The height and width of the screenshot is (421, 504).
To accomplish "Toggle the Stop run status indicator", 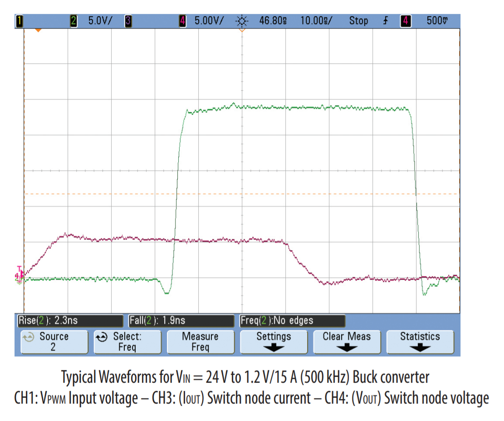I will pos(358,20).
